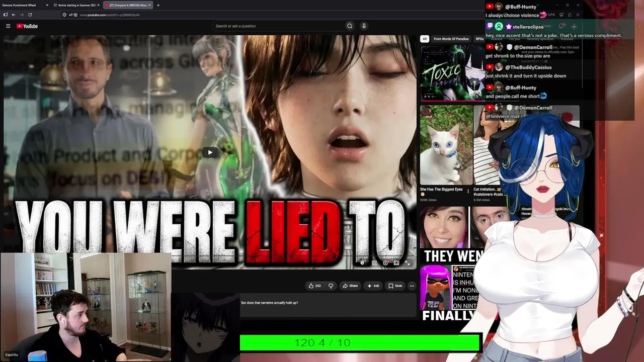Click the 929K views text
Viewport: 644px width, 362px height.
pos(428,200)
